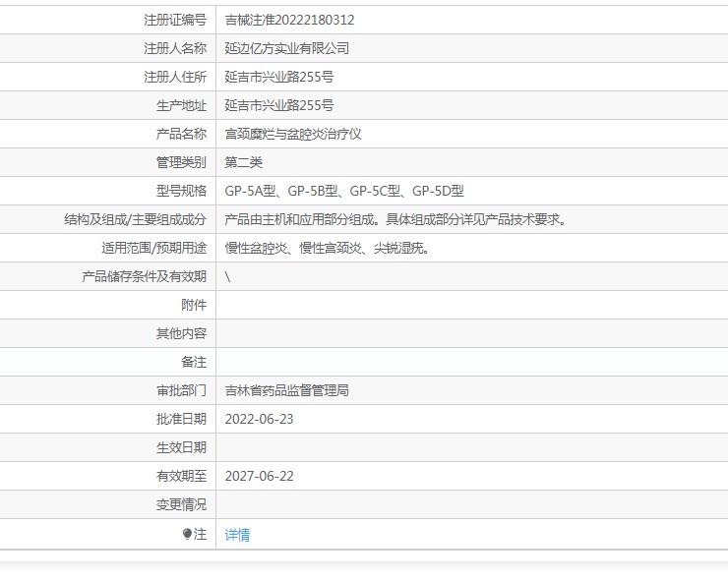Open the 详情 link in the 注 row

point(237,535)
